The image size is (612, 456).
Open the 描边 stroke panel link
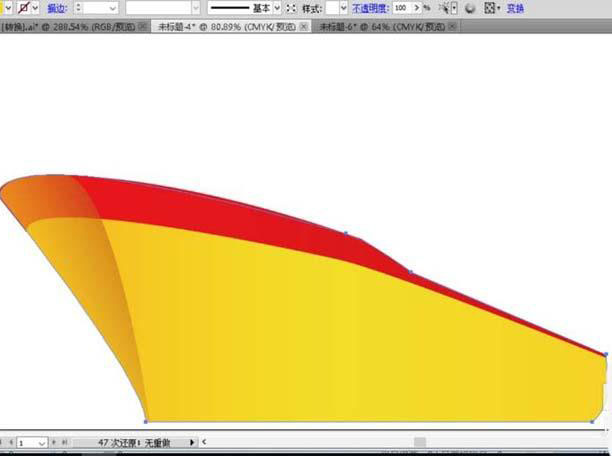57,8
